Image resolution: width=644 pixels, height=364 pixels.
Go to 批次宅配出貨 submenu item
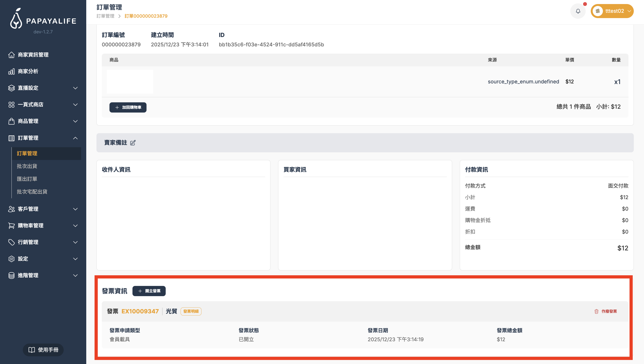(32, 191)
